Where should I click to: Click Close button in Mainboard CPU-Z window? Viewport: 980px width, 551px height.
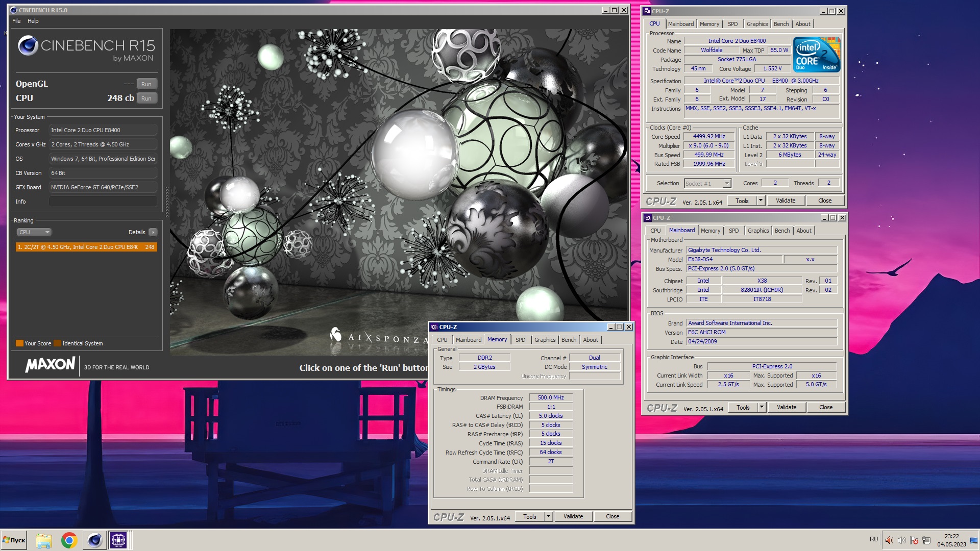pyautogui.click(x=826, y=407)
